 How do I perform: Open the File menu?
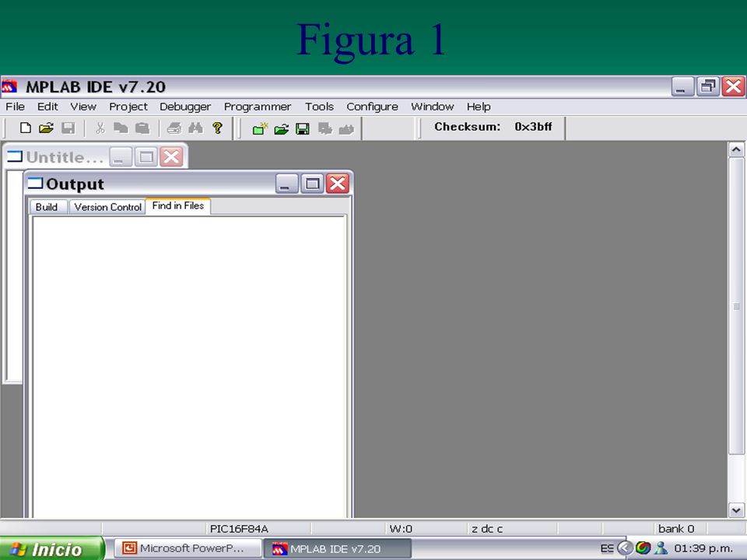(x=16, y=107)
